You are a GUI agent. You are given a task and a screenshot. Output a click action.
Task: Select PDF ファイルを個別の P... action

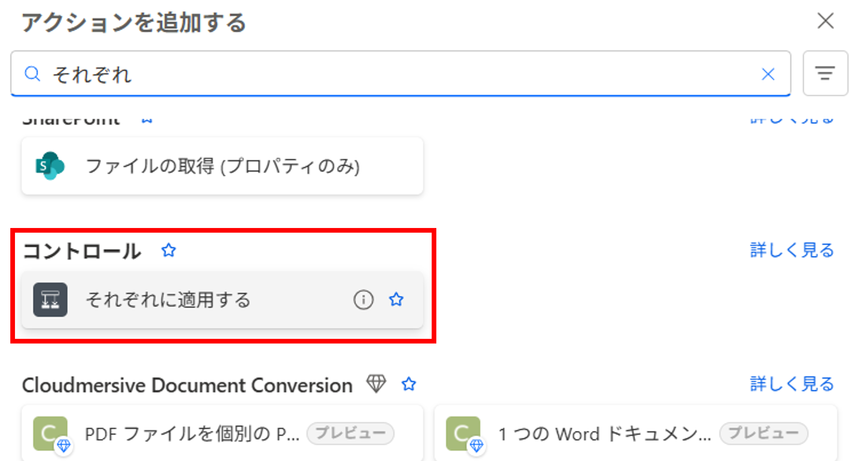pyautogui.click(x=222, y=433)
